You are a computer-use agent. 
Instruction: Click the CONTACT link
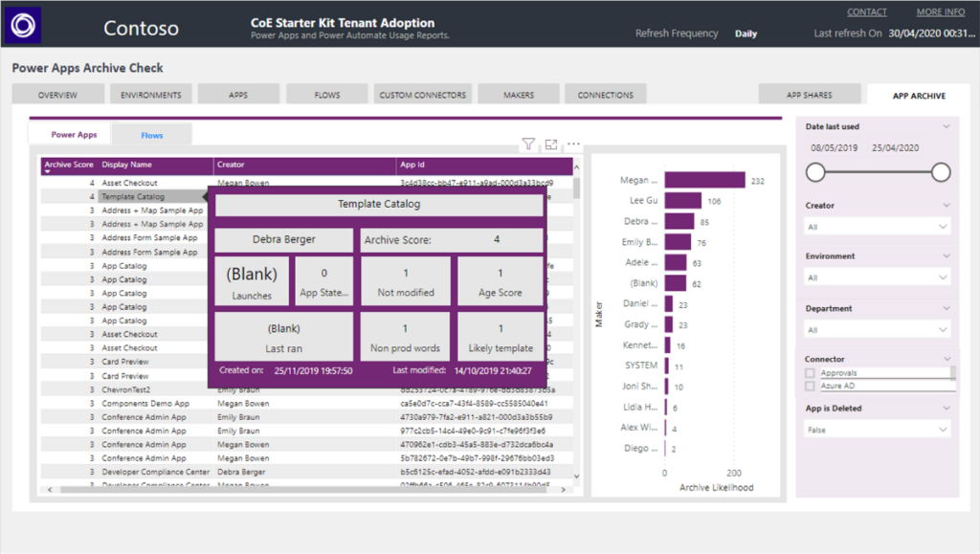pos(866,11)
